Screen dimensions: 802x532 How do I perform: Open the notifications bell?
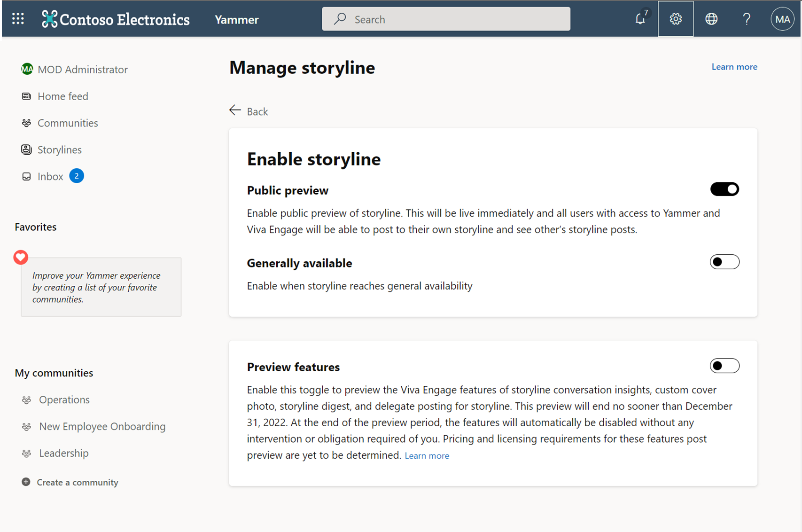pyautogui.click(x=640, y=19)
